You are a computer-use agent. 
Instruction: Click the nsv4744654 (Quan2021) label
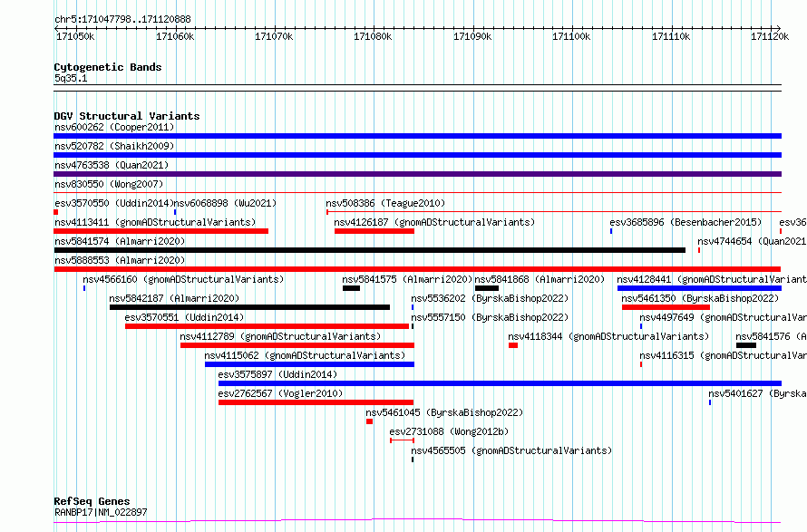(752, 241)
